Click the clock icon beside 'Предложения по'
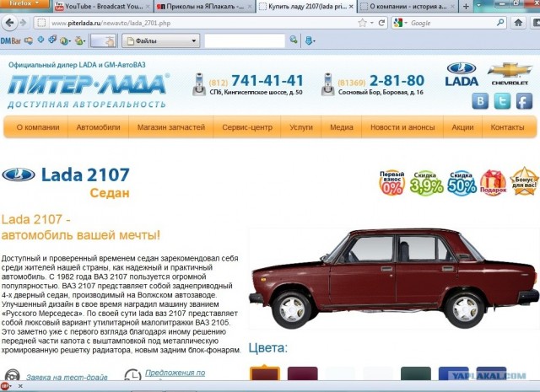The height and width of the screenshot is (392, 540). pyautogui.click(x=132, y=375)
